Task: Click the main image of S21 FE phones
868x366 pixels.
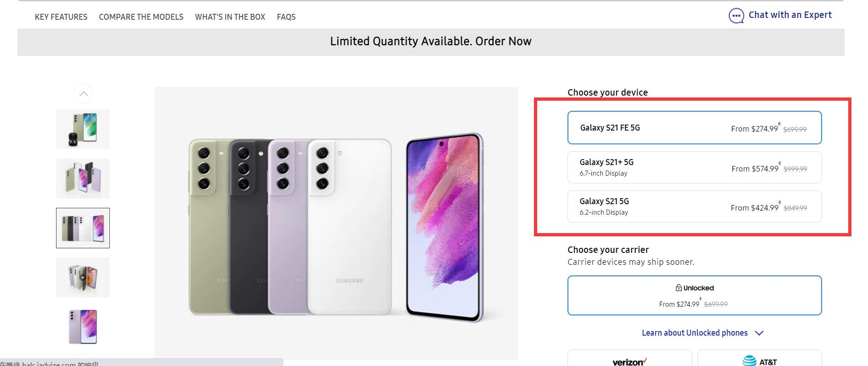Action: [x=336, y=223]
